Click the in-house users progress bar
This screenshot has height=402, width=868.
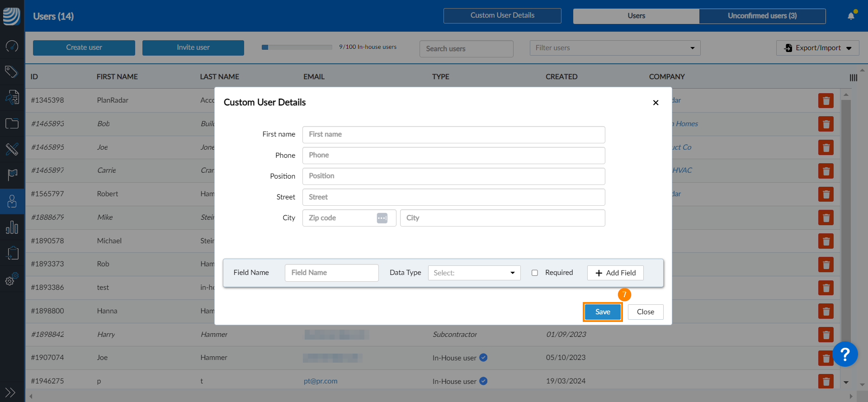click(x=297, y=47)
